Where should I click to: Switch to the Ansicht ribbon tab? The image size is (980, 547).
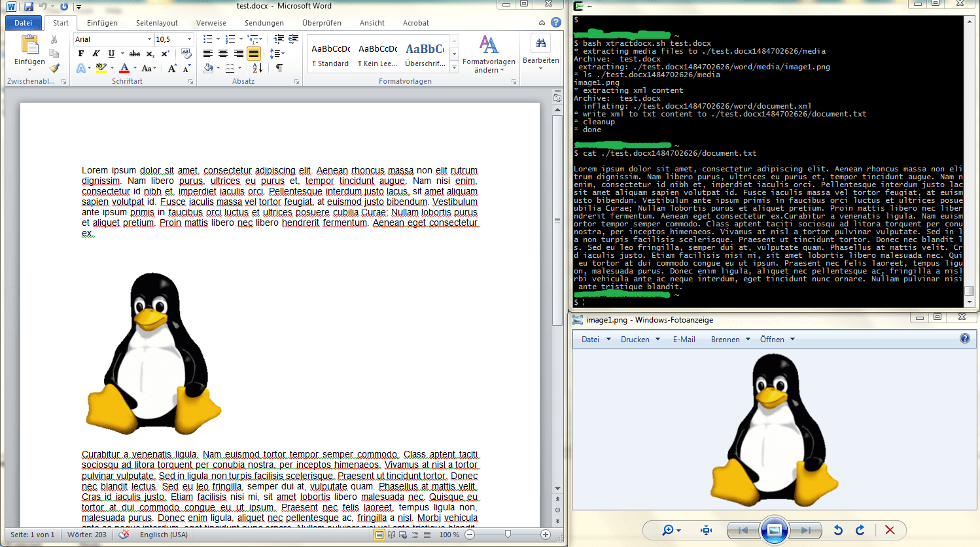pos(372,23)
